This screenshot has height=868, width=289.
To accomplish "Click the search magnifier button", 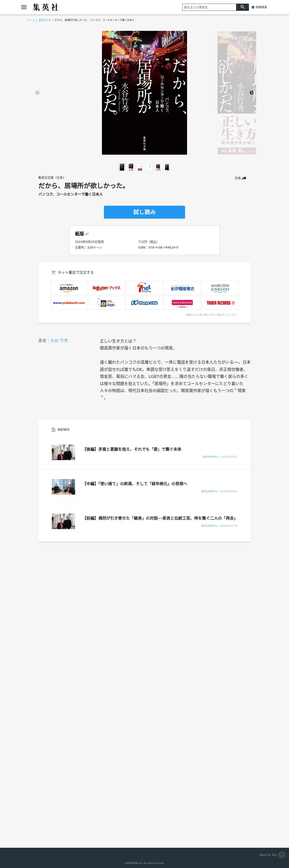I will coord(242,7).
